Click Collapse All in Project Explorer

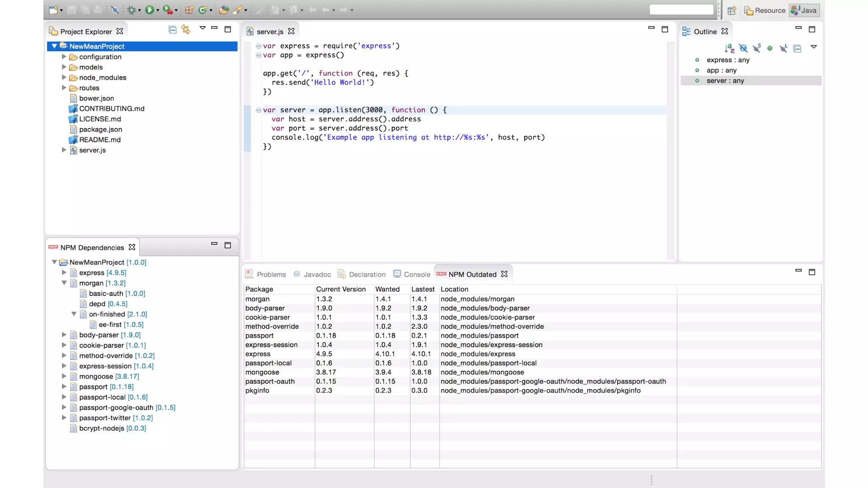click(x=172, y=30)
